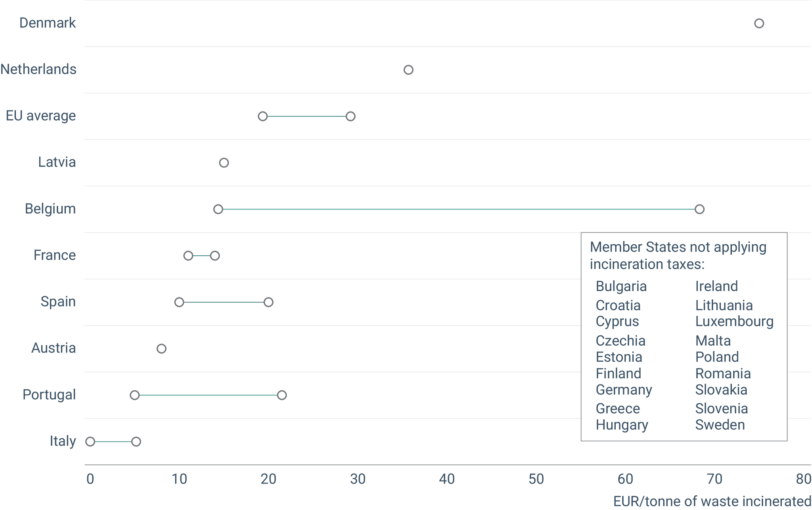Click Belgium's highest value marker
This screenshot has width=812, height=510.
(699, 209)
